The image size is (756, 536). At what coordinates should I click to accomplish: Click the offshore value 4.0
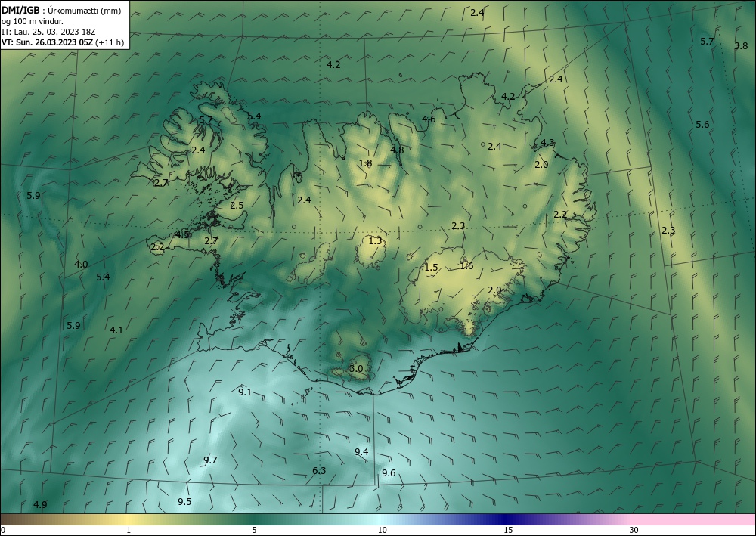coord(81,264)
